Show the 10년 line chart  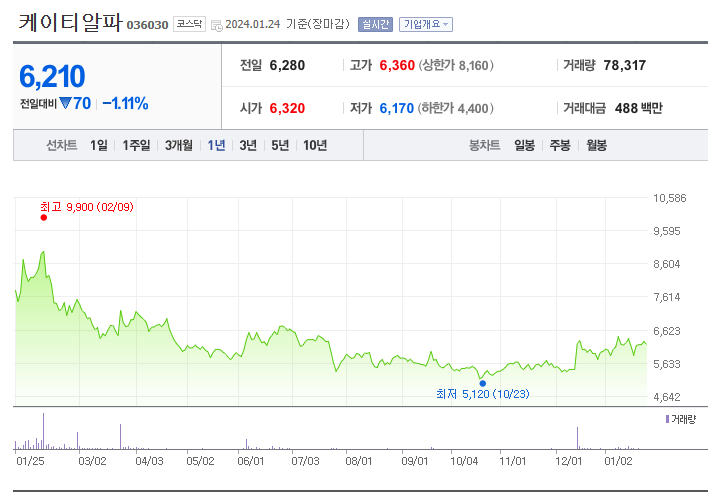coord(315,145)
